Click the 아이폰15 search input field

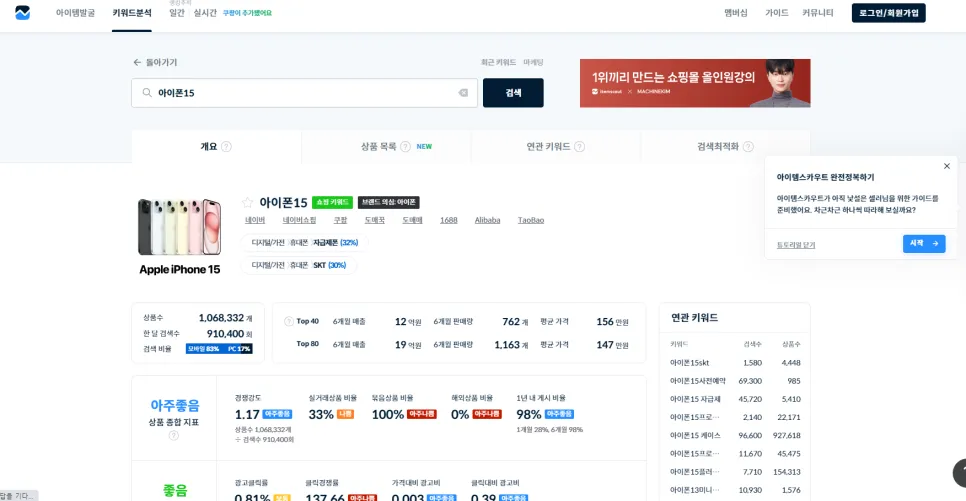coord(304,92)
